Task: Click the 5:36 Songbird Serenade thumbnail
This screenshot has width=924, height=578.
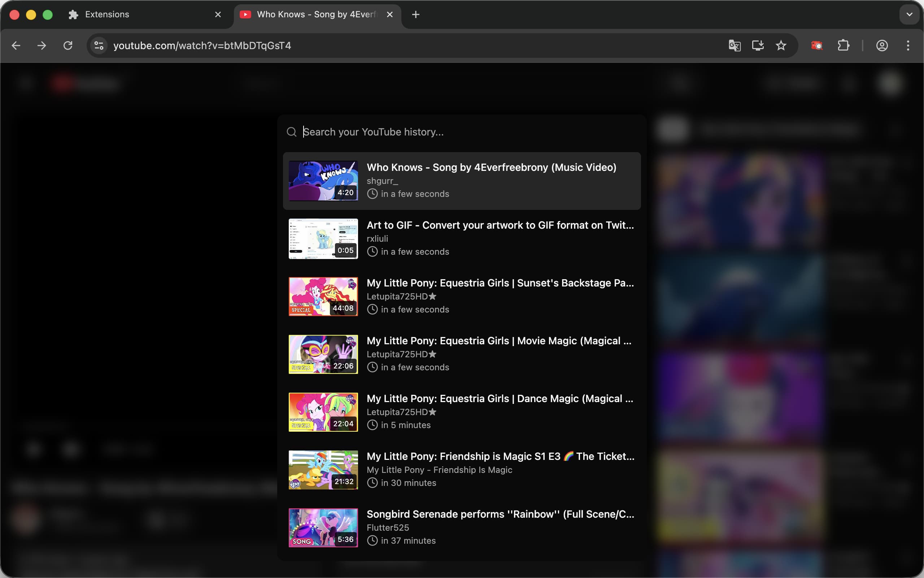Action: click(x=323, y=527)
